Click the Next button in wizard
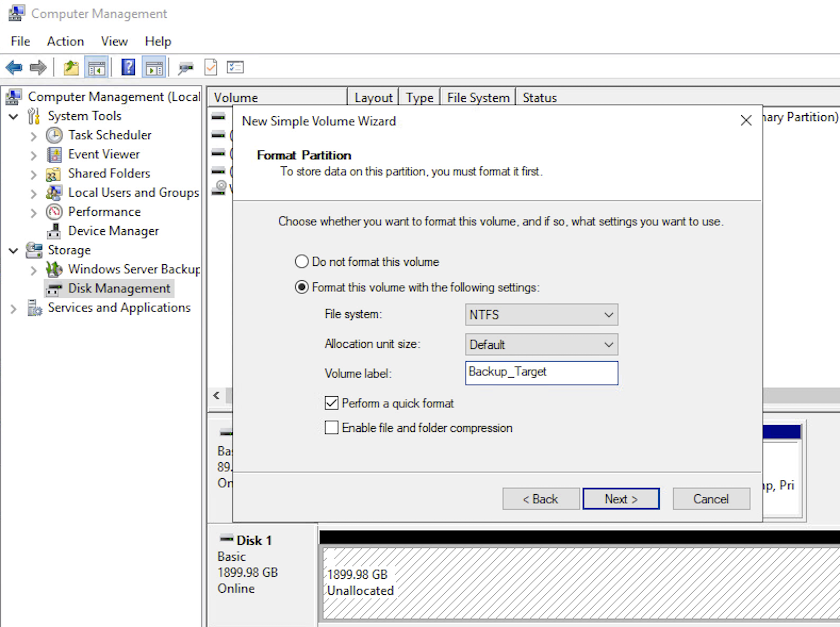The width and height of the screenshot is (840, 627). pos(621,499)
